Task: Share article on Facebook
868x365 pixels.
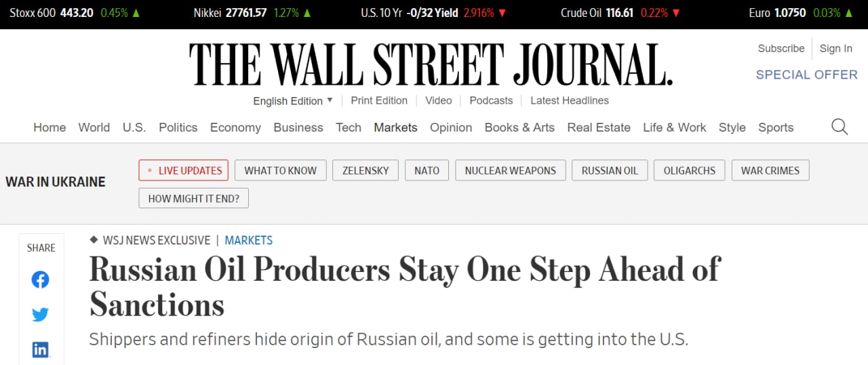Action: 41,280
